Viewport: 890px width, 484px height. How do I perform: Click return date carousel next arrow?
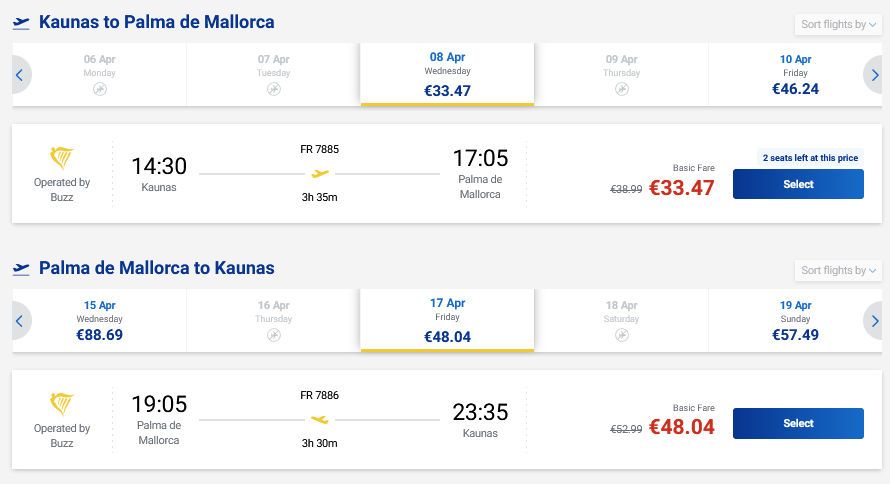(874, 321)
